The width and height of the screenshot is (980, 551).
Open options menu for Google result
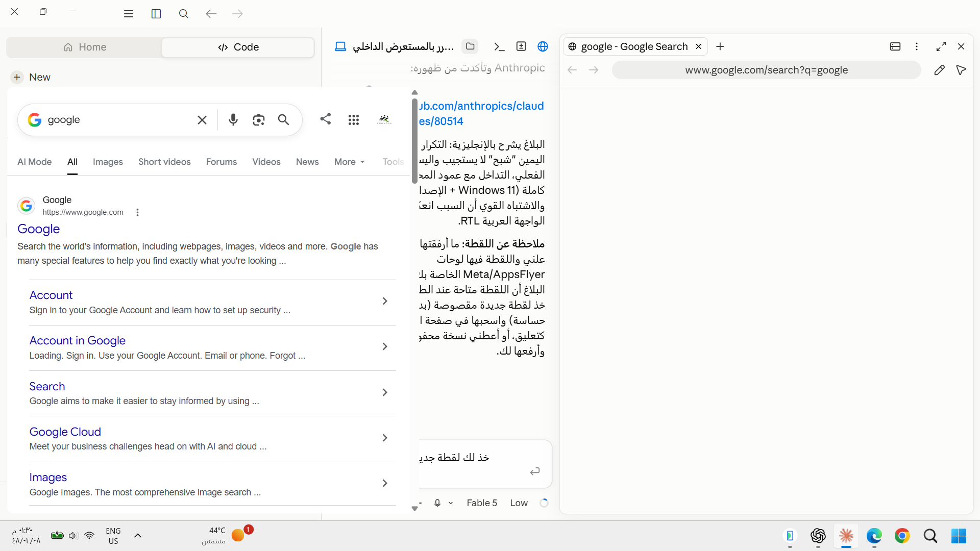pyautogui.click(x=137, y=212)
